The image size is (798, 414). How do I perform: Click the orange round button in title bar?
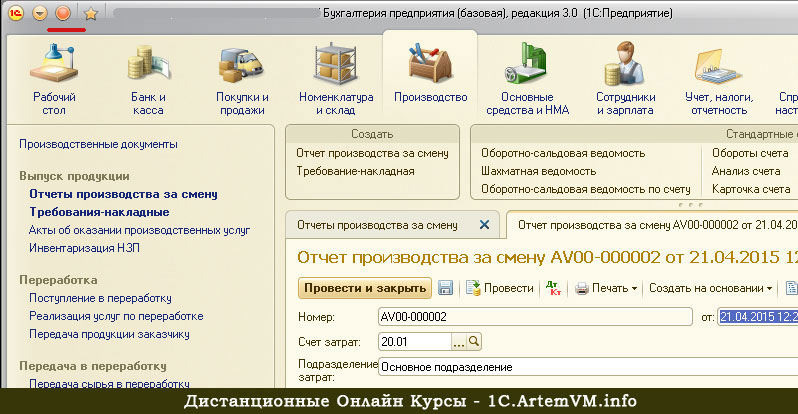[x=63, y=13]
